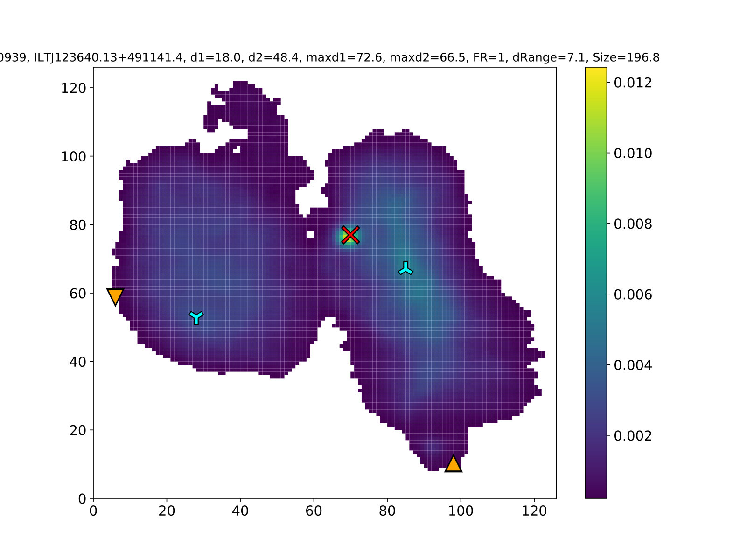Click the 0.010 colorbar tick label
Viewport: 747px width, 560px height.
pos(633,154)
